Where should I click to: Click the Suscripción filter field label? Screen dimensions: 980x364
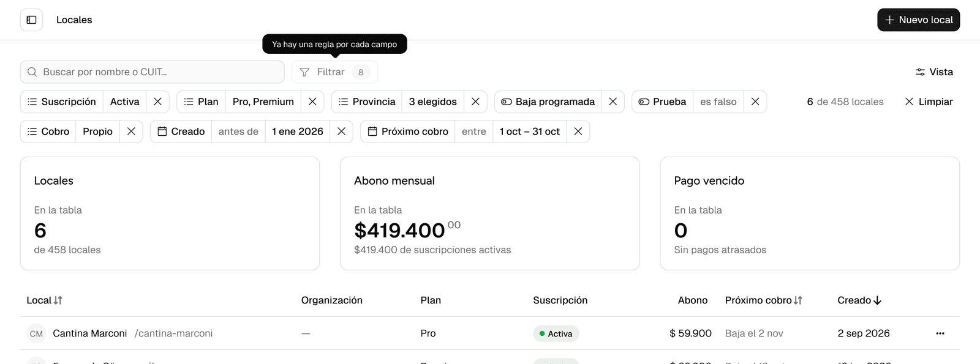pos(62,102)
